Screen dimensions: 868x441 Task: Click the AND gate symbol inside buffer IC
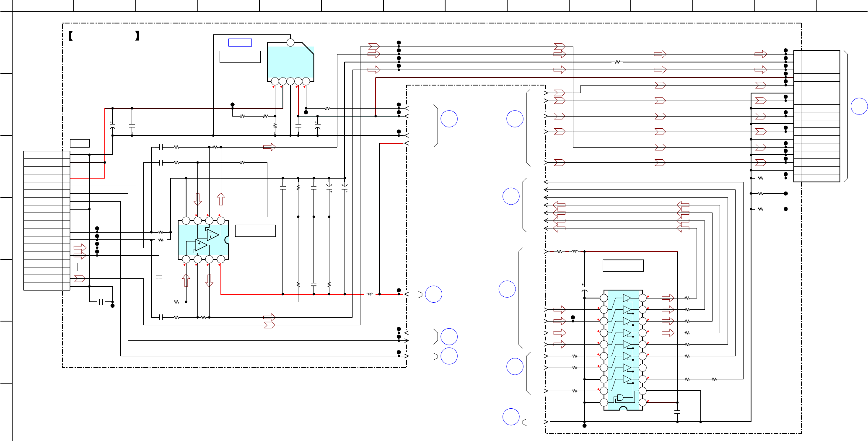[620, 397]
